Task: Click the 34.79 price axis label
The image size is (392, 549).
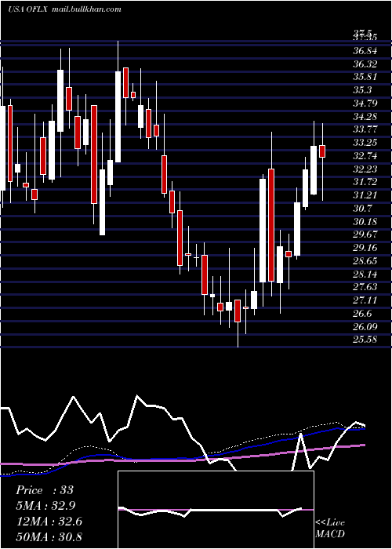Action: pyautogui.click(x=365, y=104)
